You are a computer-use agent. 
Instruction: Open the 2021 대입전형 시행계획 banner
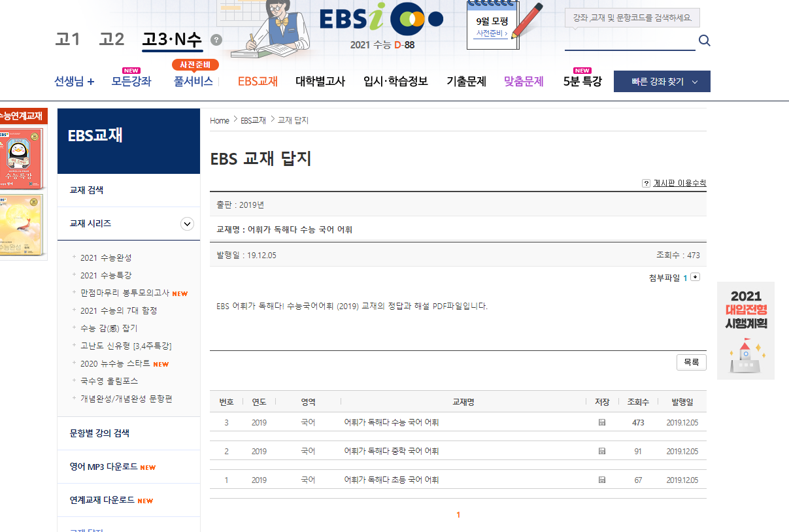point(746,331)
